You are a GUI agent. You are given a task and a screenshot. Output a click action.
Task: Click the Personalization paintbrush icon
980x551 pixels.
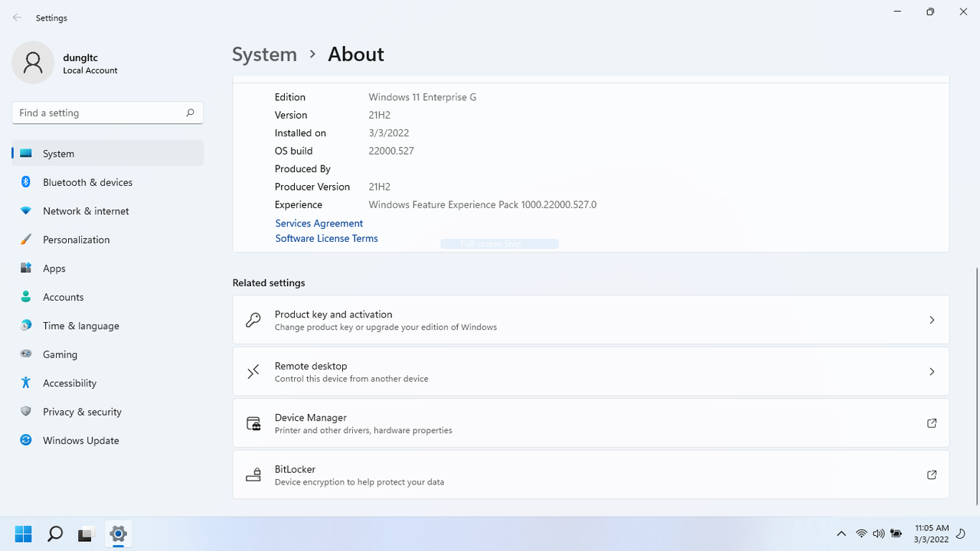pos(25,240)
